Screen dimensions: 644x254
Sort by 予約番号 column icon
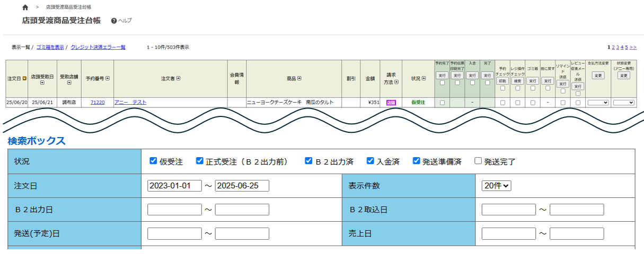point(108,79)
